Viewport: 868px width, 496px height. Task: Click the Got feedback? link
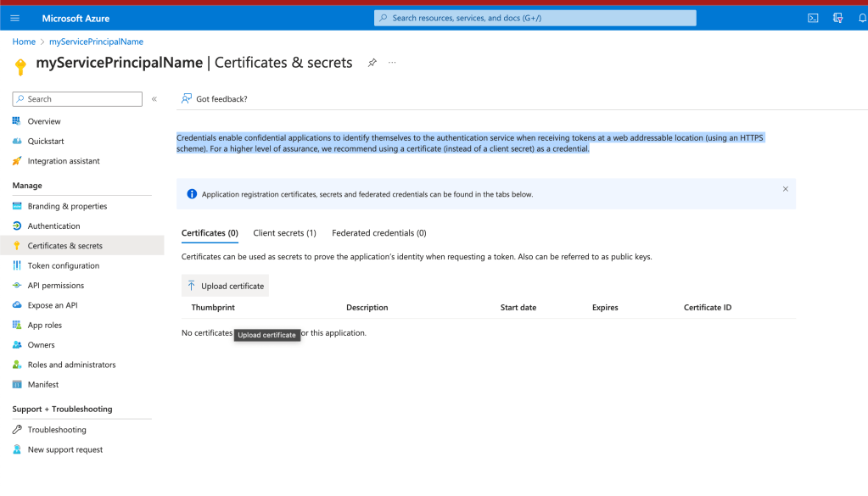pos(221,99)
